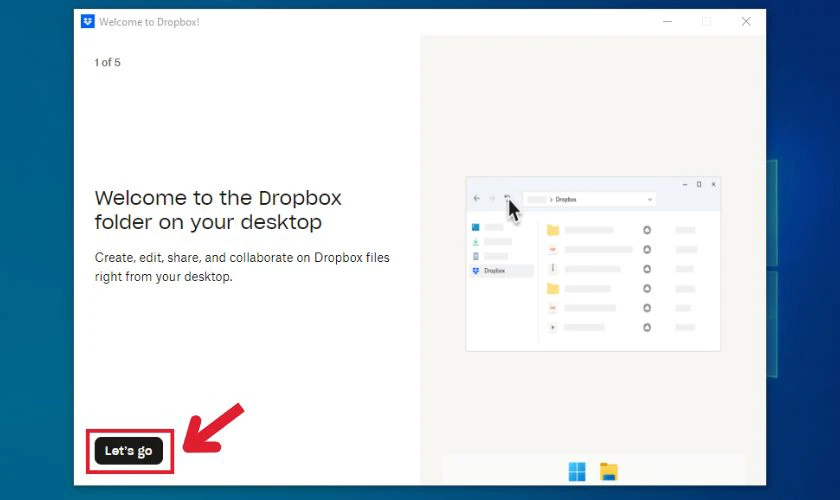Select the '1 of 5' step indicator text
This screenshot has height=500, width=840.
(x=107, y=62)
